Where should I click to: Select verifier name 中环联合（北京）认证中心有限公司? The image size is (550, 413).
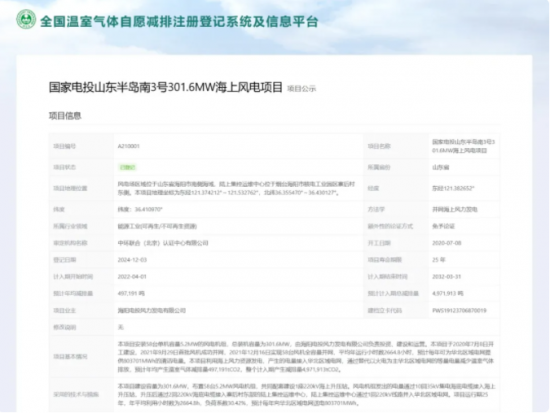(163, 243)
